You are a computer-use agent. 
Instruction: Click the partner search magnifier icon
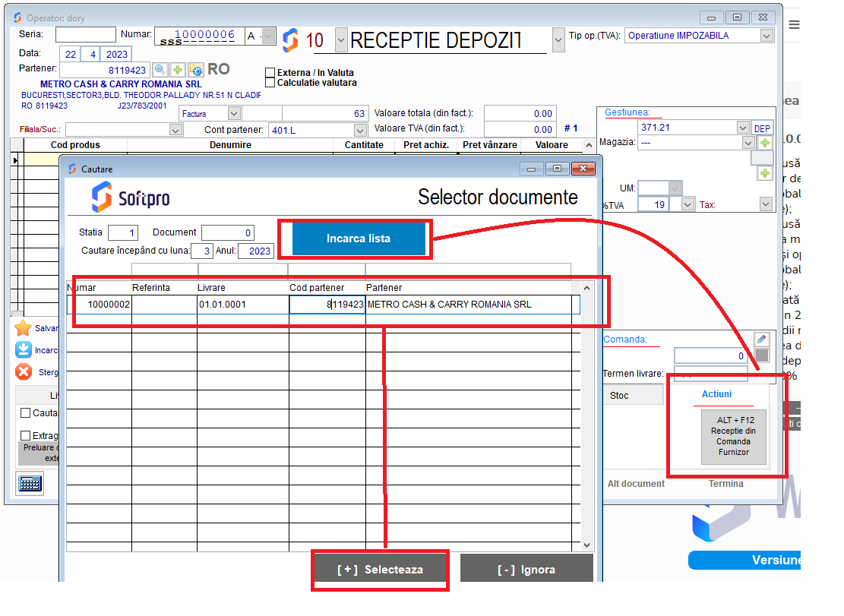click(160, 70)
